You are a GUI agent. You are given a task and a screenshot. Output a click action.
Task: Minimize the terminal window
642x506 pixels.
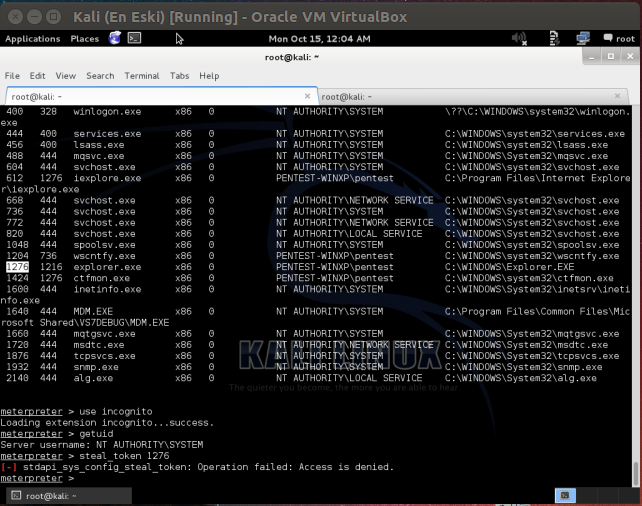click(x=591, y=57)
